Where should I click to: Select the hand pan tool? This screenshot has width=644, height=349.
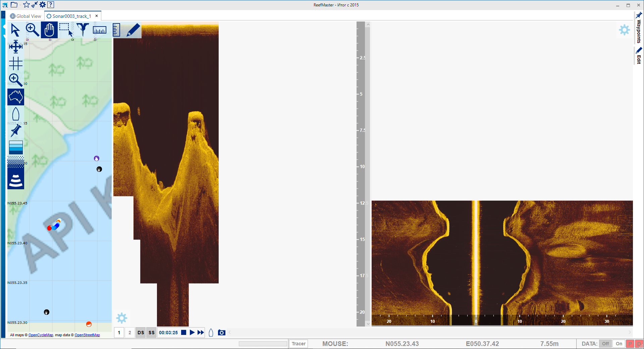pyautogui.click(x=49, y=30)
